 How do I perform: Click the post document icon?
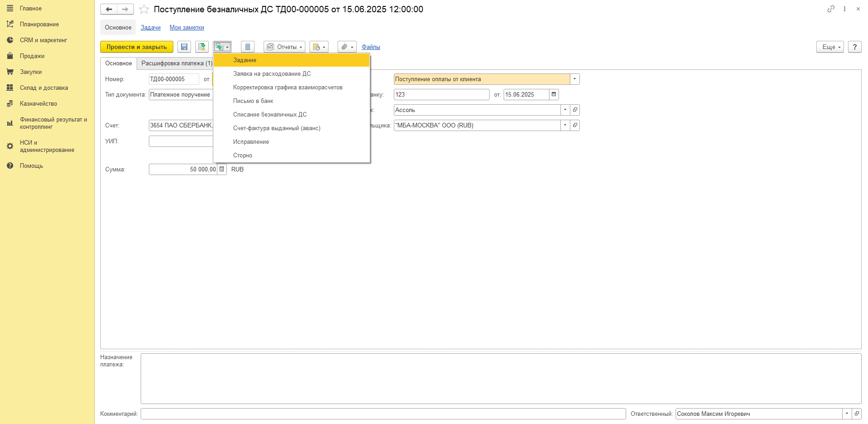pos(202,47)
